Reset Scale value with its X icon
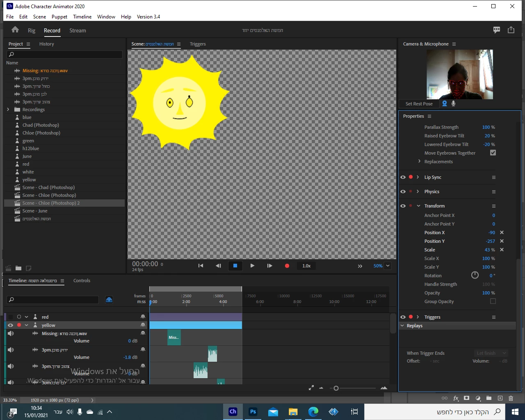 click(x=502, y=250)
